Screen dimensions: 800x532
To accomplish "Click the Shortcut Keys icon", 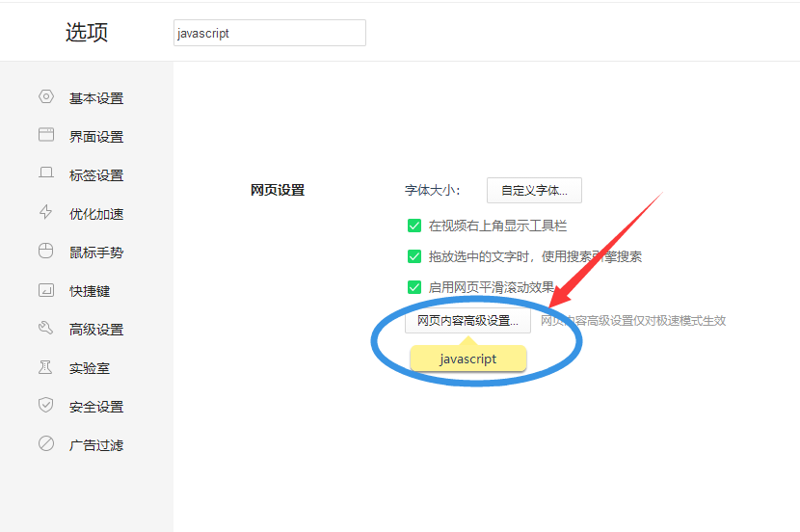I will pos(46,290).
